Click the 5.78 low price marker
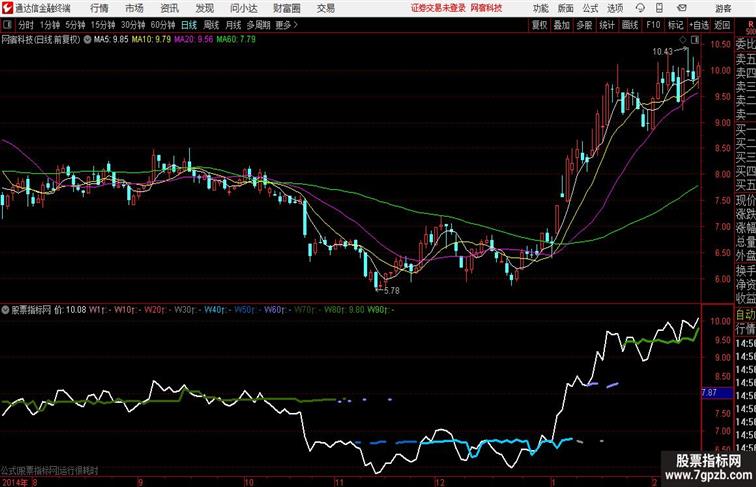Viewport: 756px width, 487px height. pyautogui.click(x=392, y=291)
